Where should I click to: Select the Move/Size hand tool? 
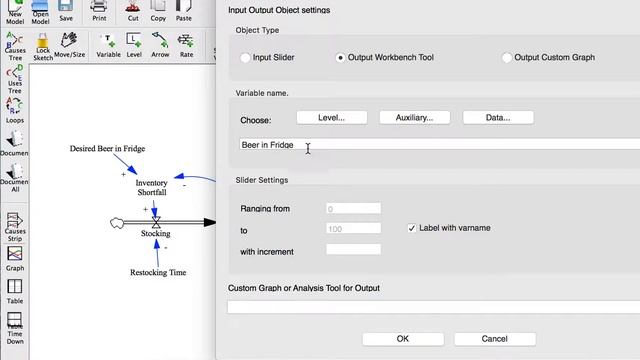pyautogui.click(x=69, y=45)
